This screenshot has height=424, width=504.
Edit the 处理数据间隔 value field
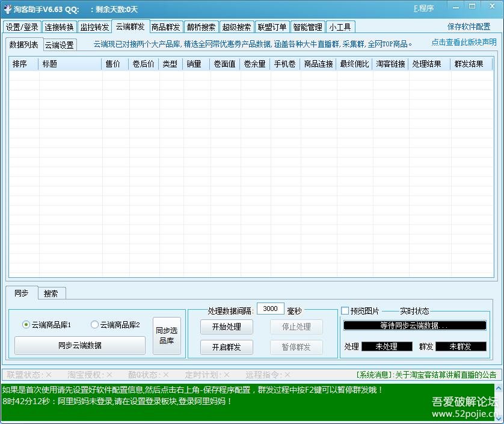point(270,309)
